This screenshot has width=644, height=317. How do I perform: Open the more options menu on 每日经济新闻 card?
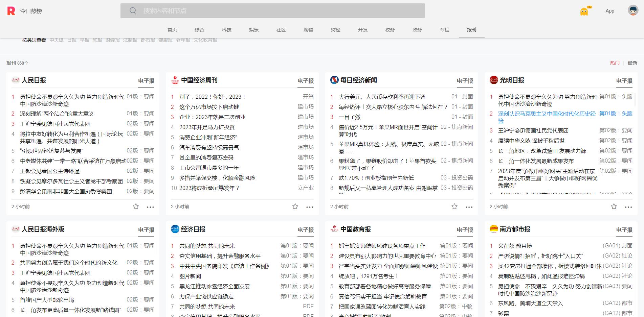(469, 207)
